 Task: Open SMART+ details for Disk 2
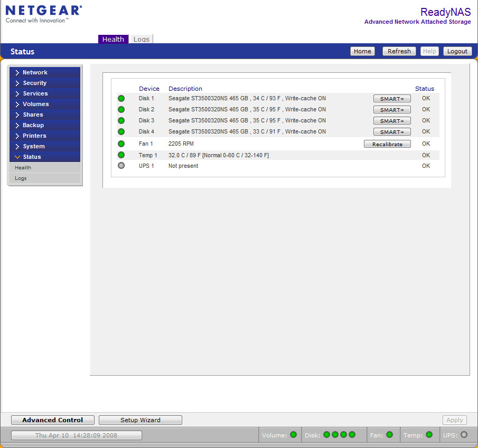[392, 110]
